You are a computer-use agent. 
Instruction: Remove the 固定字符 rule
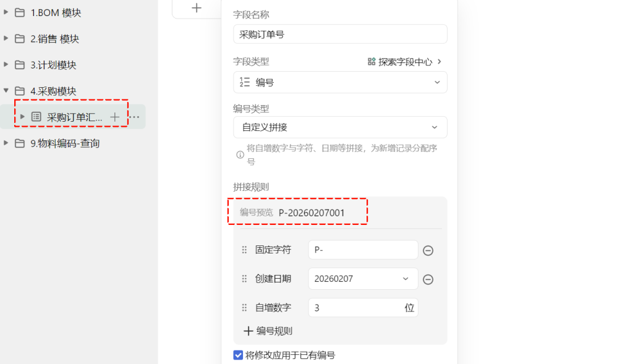(x=428, y=250)
